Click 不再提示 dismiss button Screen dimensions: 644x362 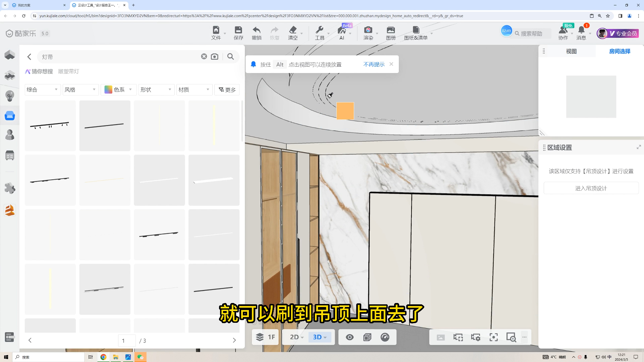click(373, 64)
